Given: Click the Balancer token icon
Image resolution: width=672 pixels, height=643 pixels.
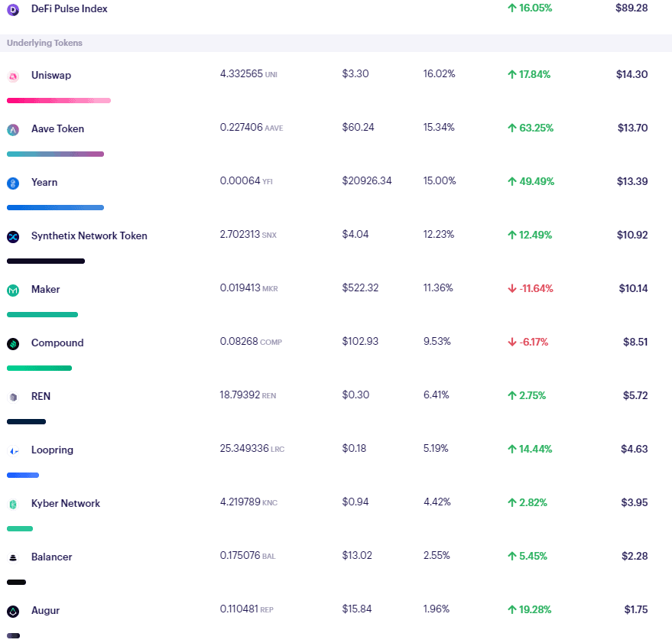Looking at the screenshot, I should (13, 557).
